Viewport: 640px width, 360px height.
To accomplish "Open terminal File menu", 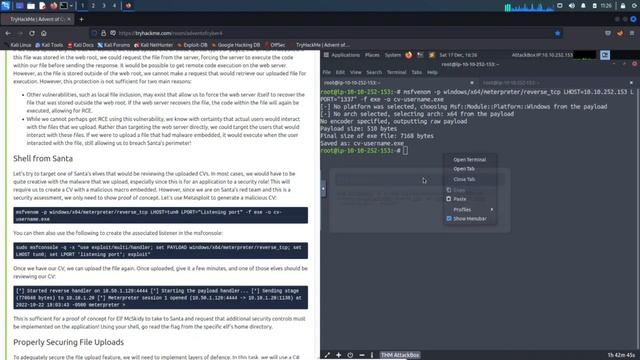I will 327,72.
